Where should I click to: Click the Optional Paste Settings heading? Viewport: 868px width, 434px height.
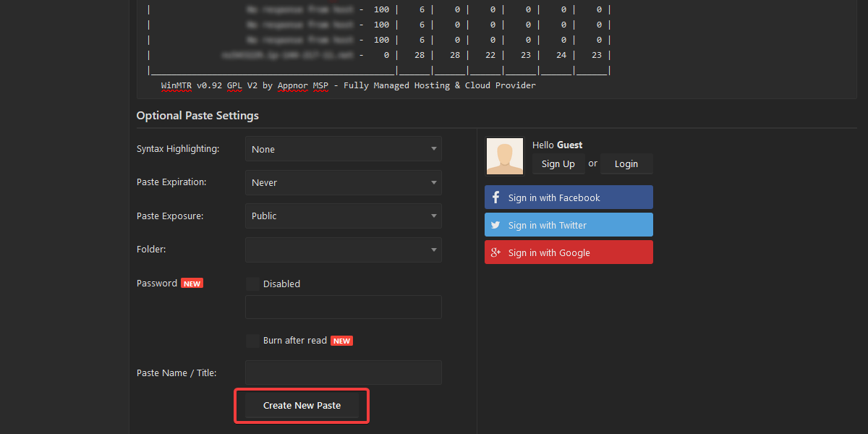[x=197, y=116]
